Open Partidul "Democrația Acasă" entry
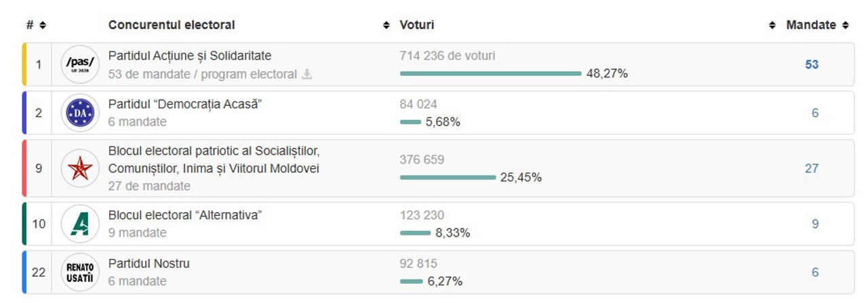 (x=185, y=104)
